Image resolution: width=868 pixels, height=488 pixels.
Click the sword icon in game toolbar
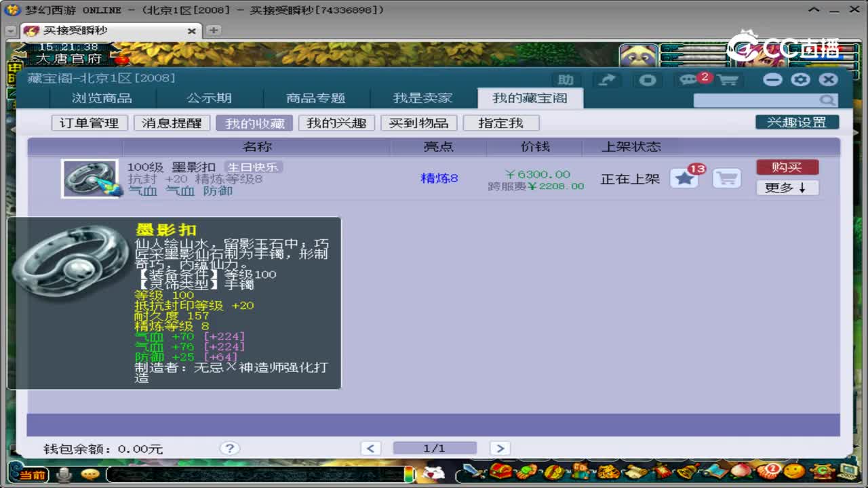click(x=474, y=471)
